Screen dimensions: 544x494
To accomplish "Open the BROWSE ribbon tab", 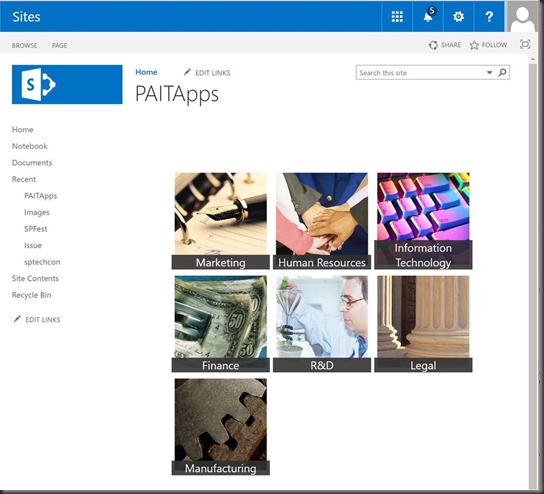I will (x=24, y=45).
